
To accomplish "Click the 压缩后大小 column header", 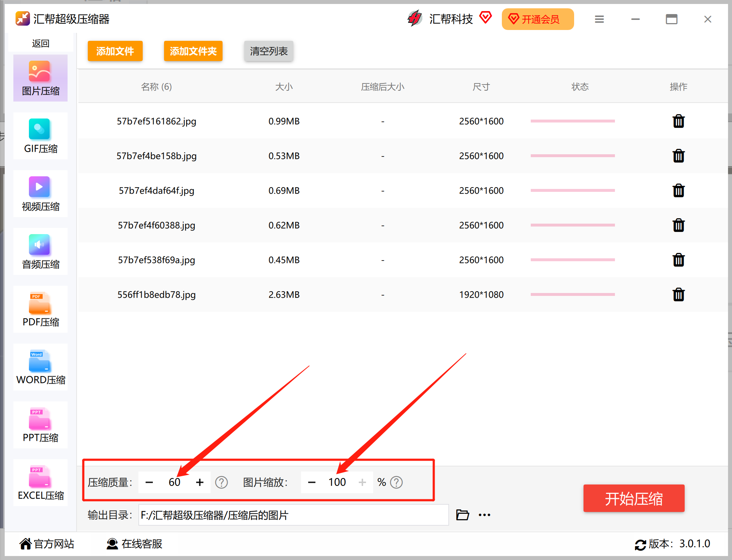I will (x=383, y=87).
